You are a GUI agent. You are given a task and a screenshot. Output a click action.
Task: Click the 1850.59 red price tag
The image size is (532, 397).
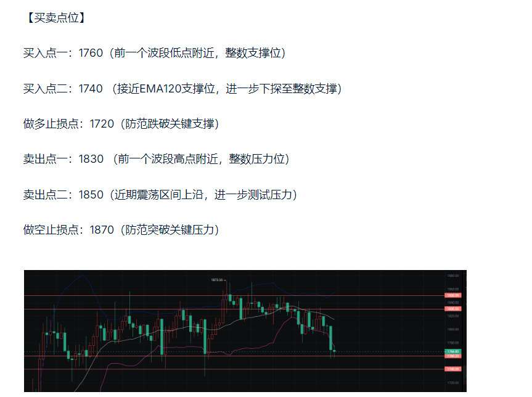pyautogui.click(x=453, y=295)
